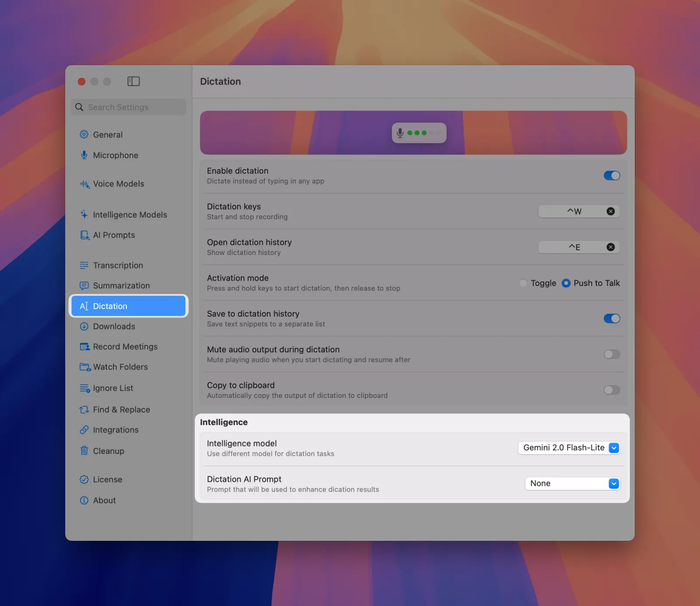The width and height of the screenshot is (700, 606).
Task: Enable Mute audio output during dictation
Action: pos(612,354)
